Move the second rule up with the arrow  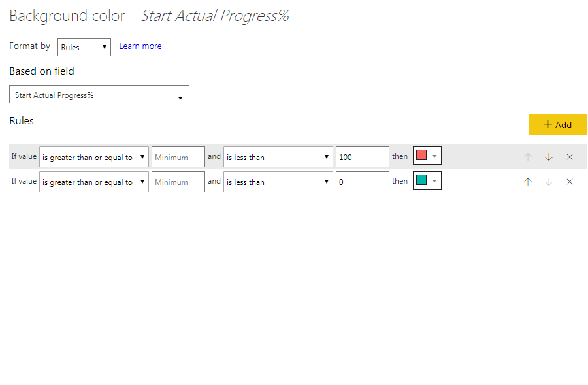[528, 182]
